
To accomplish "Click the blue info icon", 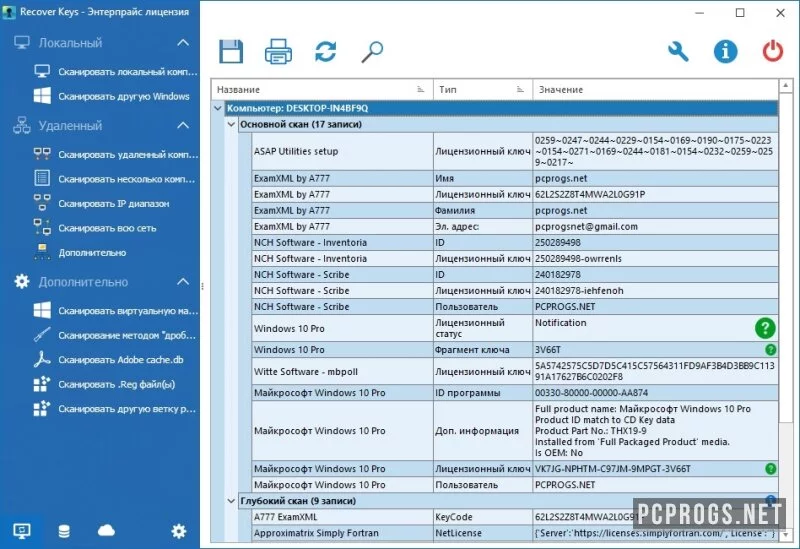I will pyautogui.click(x=725, y=52).
